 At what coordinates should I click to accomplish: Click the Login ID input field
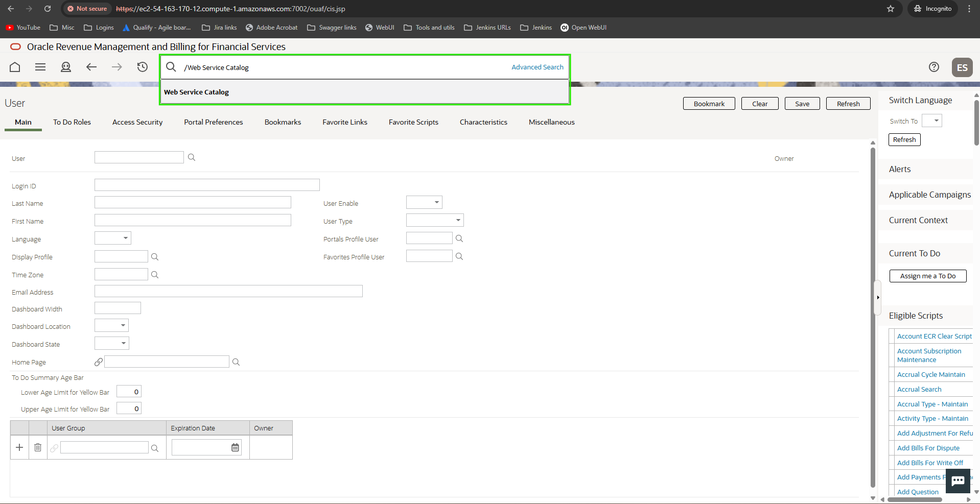coord(207,185)
